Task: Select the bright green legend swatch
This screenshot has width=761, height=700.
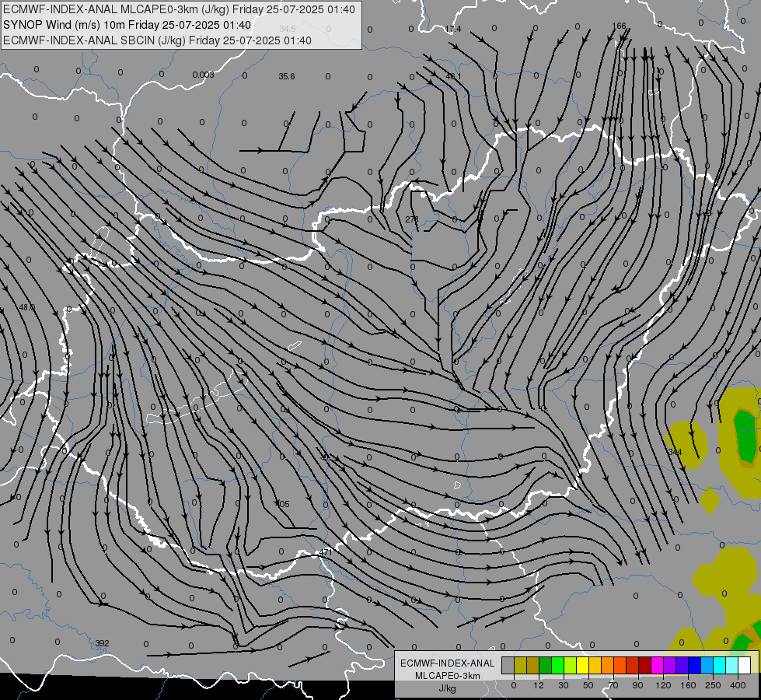Action: (557, 665)
